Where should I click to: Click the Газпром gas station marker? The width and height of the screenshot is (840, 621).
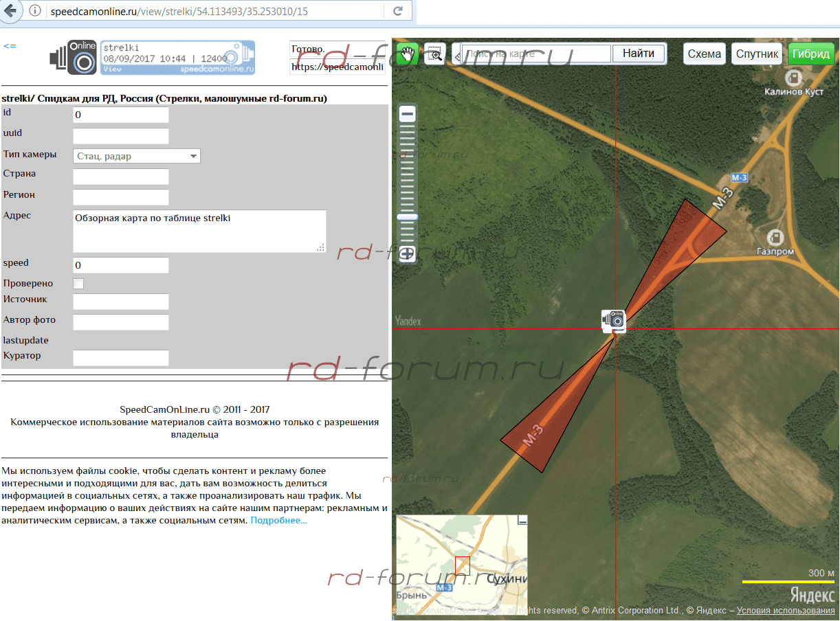click(776, 237)
